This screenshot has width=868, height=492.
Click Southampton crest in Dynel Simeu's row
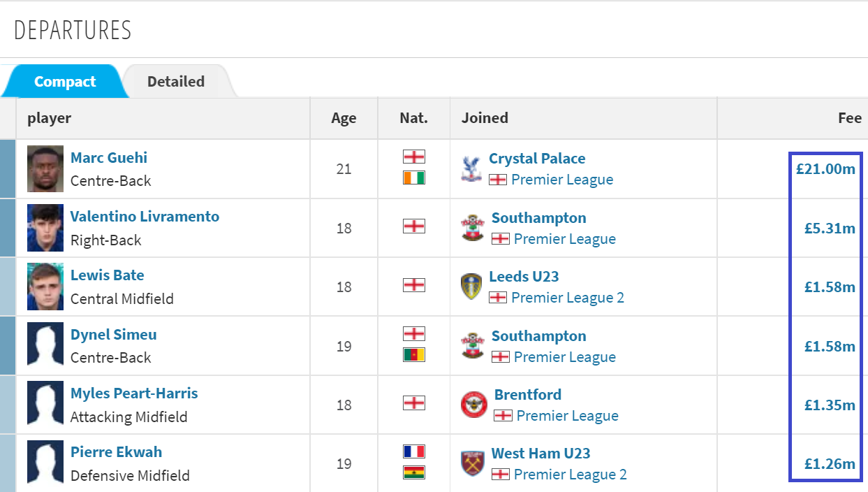click(x=473, y=347)
